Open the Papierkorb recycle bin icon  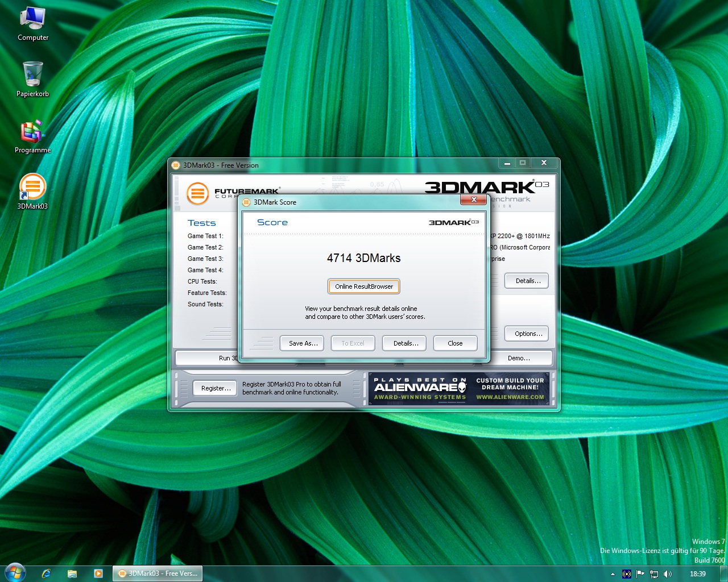(32, 75)
